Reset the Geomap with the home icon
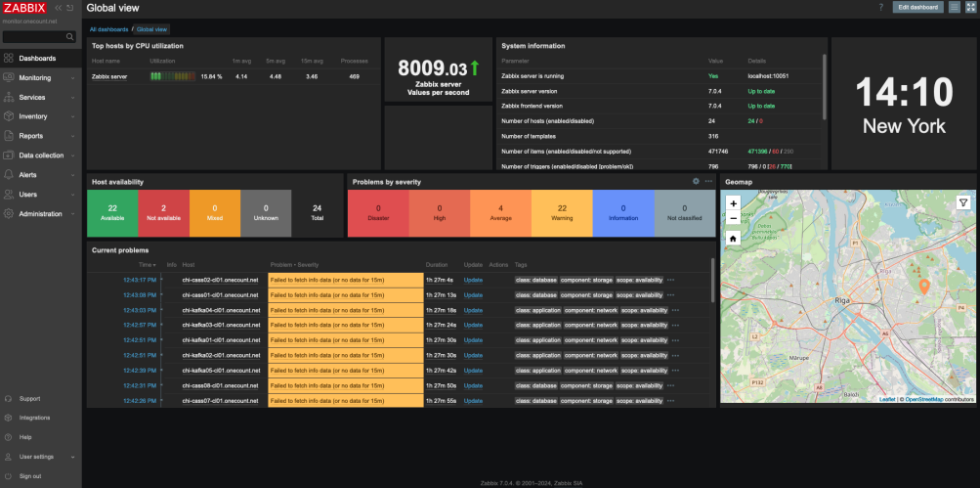The image size is (980, 488). click(733, 239)
